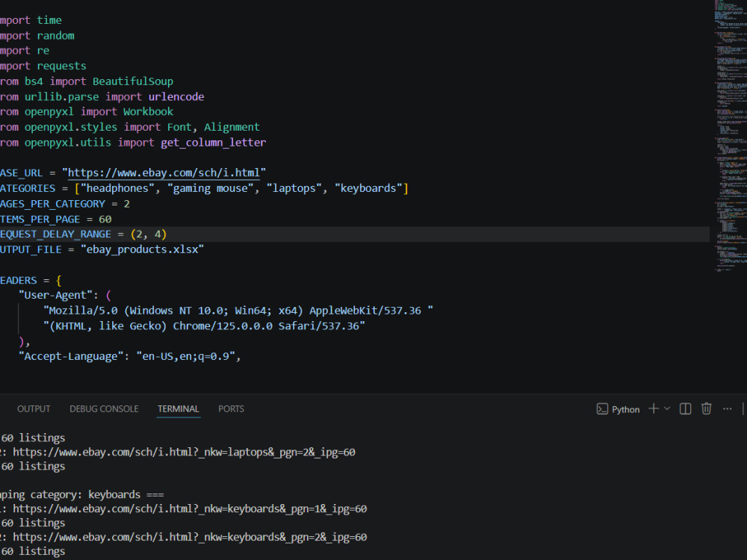747x560 pixels.
Task: Click the ITEMS_PER_PAGE value 60
Action: pos(105,219)
